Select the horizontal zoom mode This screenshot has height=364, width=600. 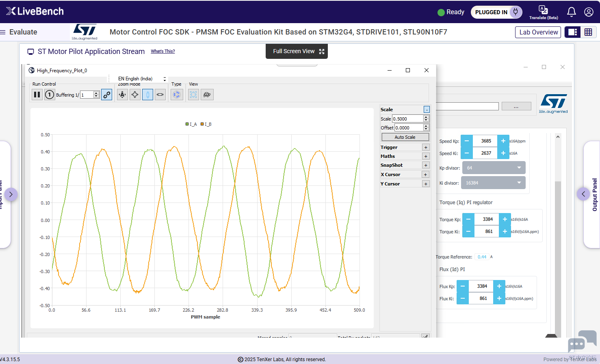[160, 95]
